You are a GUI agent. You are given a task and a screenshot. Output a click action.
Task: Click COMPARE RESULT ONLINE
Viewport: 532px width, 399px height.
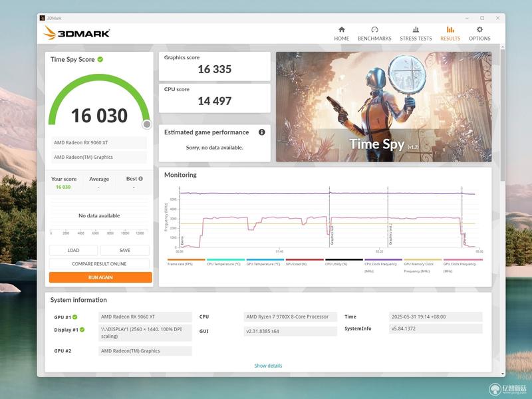click(99, 264)
